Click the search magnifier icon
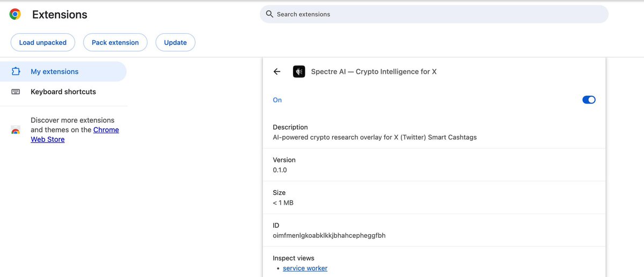 coord(269,14)
